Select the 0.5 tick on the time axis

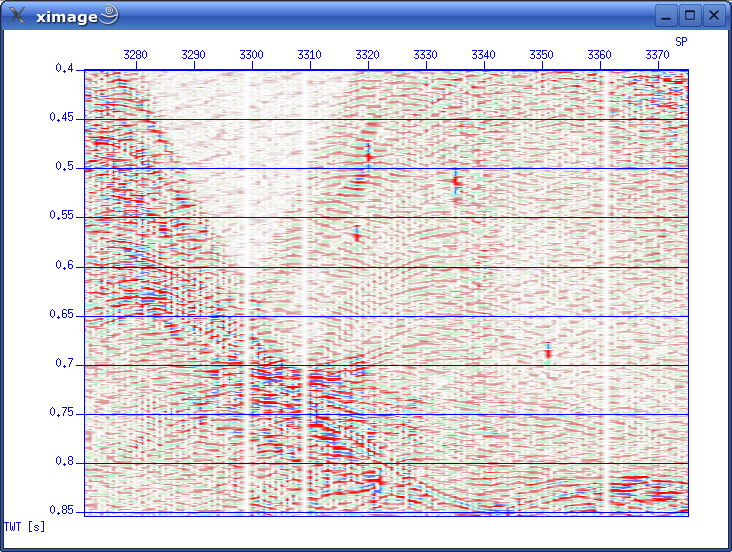point(65,167)
